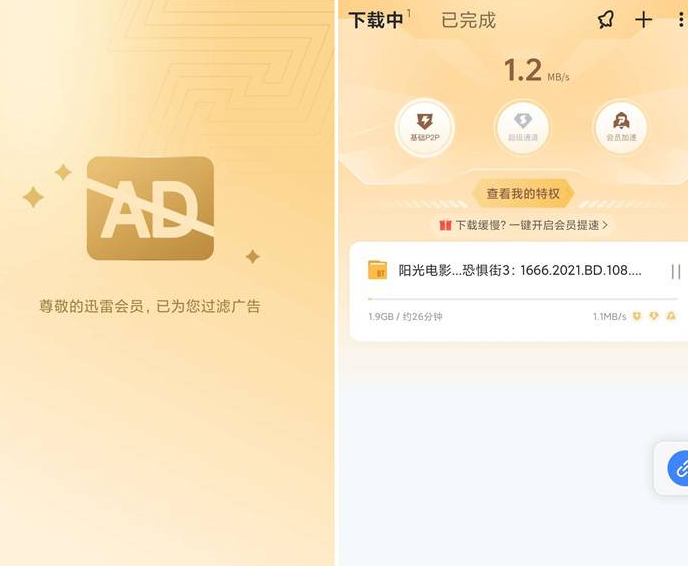Select the 会员加速 rocket icon
Screen dimensions: 688x566
pos(621,128)
